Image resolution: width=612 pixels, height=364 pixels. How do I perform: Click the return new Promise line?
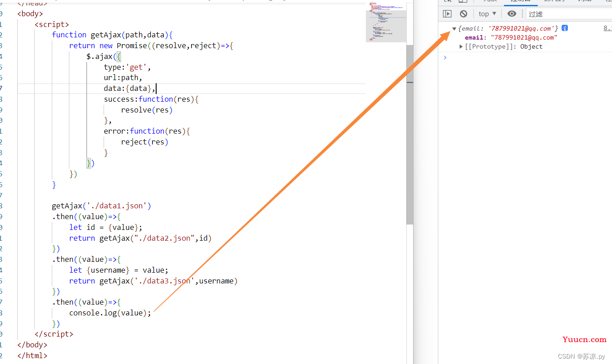[151, 45]
